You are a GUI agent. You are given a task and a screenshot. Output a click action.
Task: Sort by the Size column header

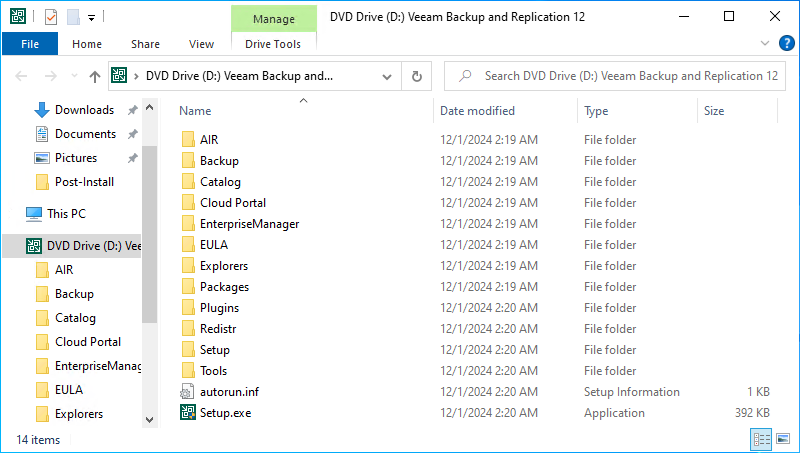(x=714, y=111)
